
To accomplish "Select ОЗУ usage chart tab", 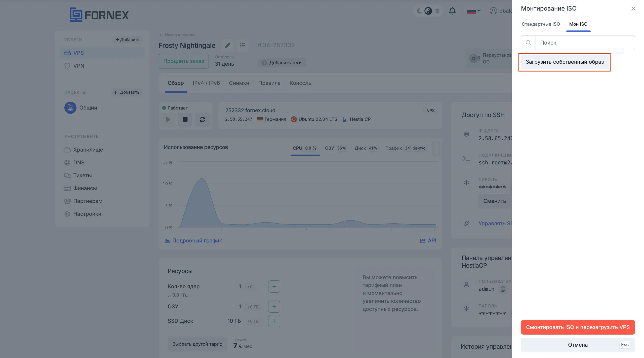I will click(x=336, y=148).
